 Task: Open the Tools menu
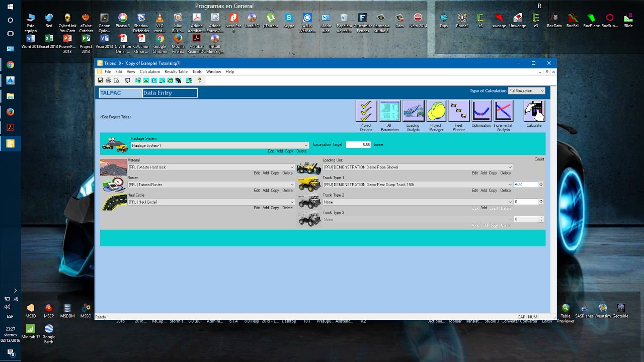[197, 72]
